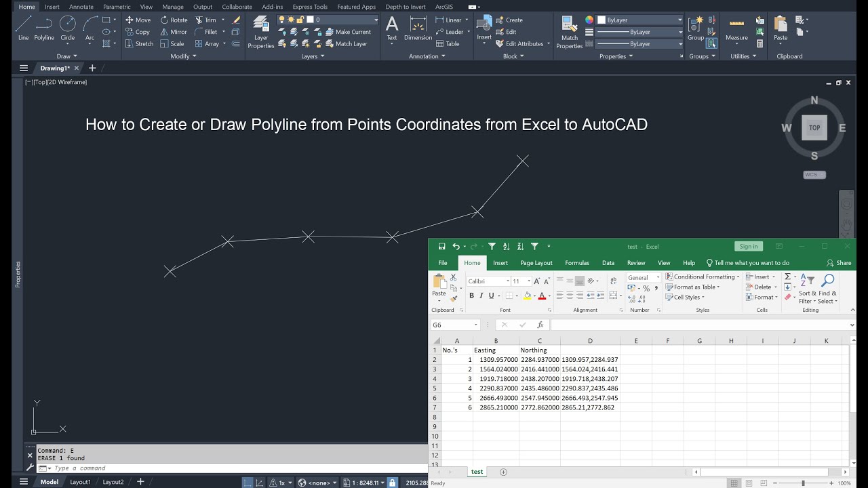Activate the Rotate modify tool
This screenshot has height=488, width=868.
coord(174,20)
